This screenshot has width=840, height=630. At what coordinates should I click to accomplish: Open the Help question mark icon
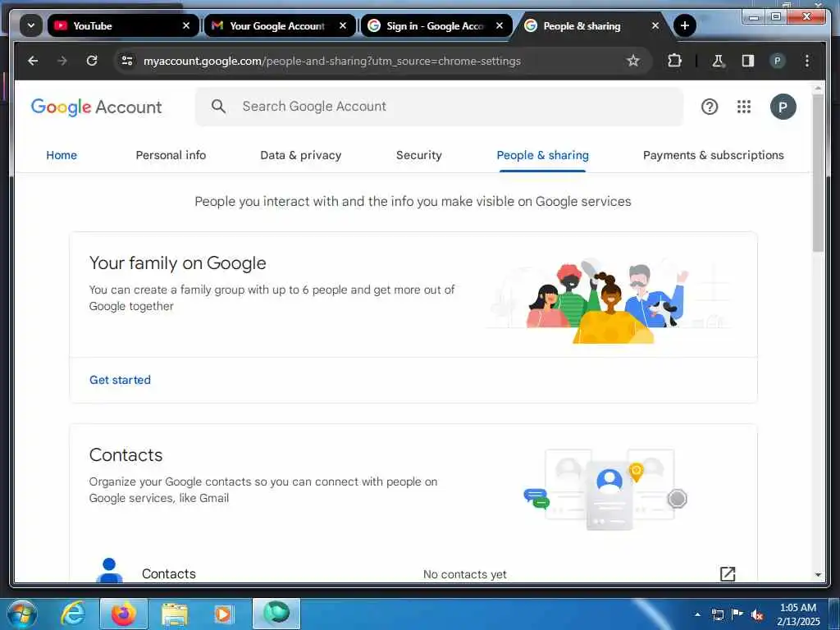710,107
